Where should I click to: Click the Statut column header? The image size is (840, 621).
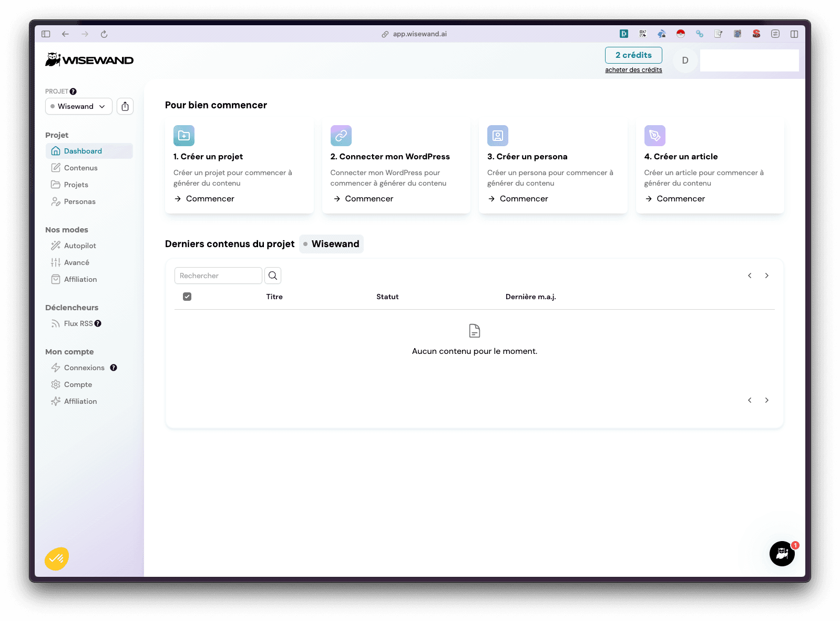(387, 297)
